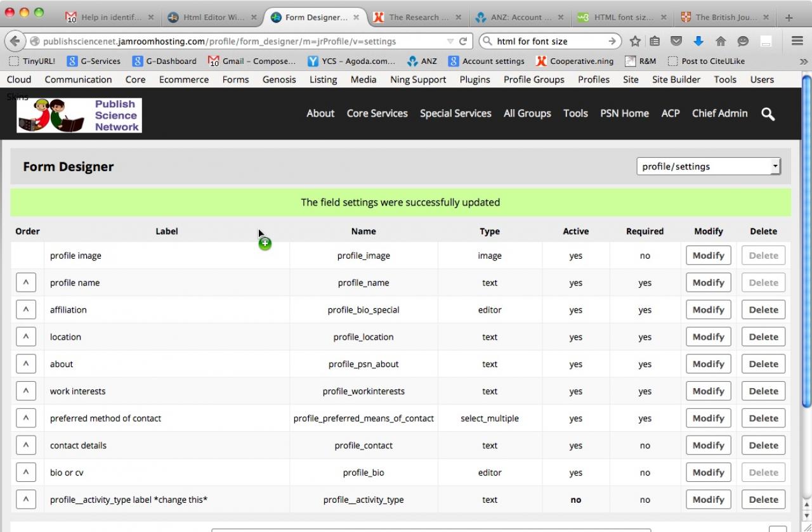Delete the contact details field
The width and height of the screenshot is (812, 532).
[763, 446]
